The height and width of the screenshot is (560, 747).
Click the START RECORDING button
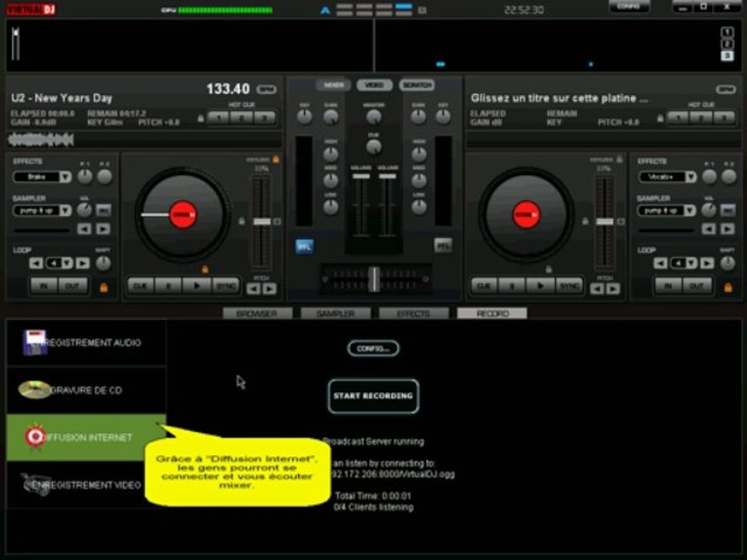pyautogui.click(x=373, y=396)
